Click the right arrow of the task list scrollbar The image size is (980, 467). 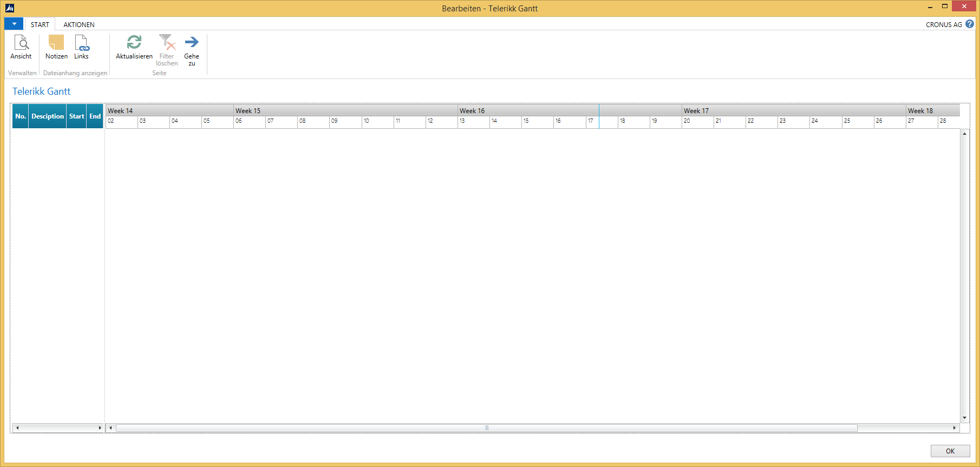[x=100, y=427]
